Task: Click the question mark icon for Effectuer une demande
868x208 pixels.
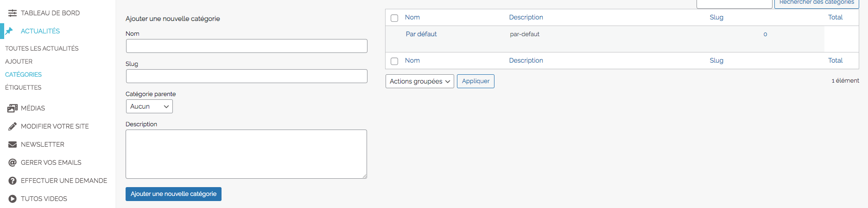Action: pos(13,181)
